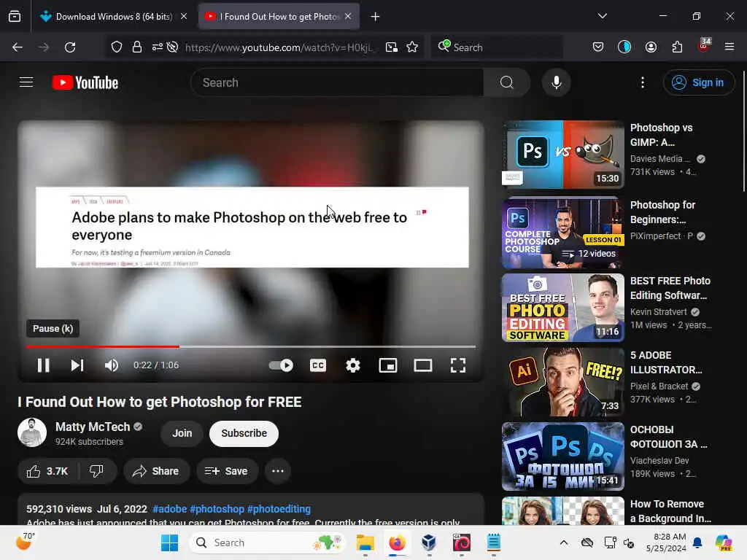Open Photoshop vs GIMP video thumbnail
Viewport: 747px width, 560px height.
(x=562, y=155)
